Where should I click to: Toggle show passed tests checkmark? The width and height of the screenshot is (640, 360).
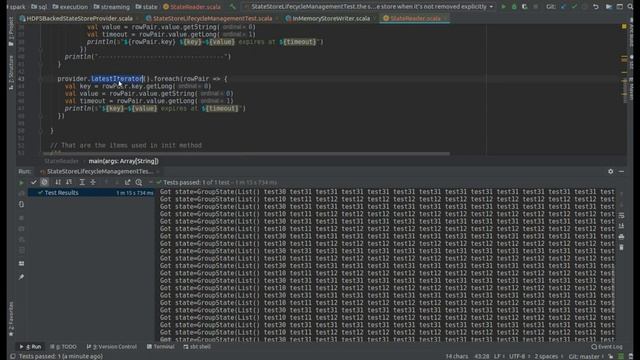[34, 182]
